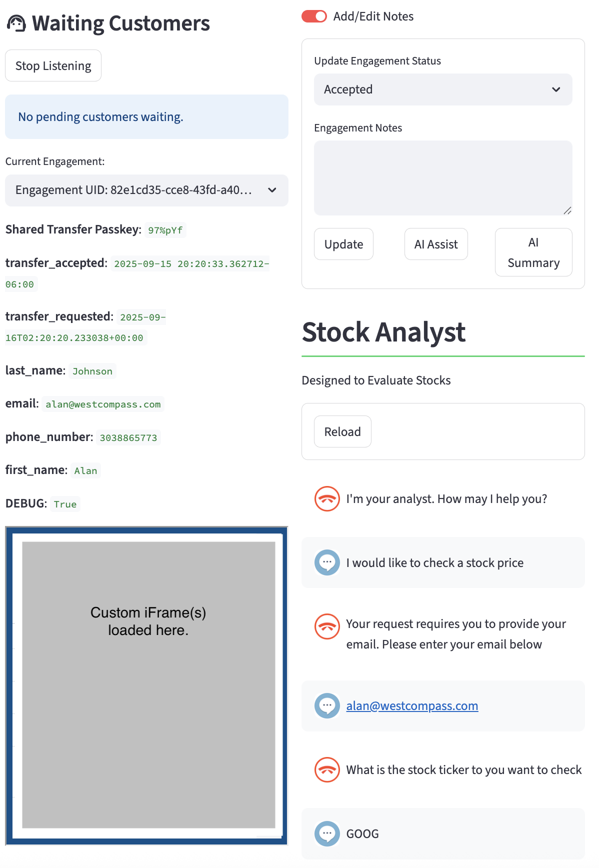Click user avatar next to stock price message
Screen dimensions: 599x868
tap(327, 562)
